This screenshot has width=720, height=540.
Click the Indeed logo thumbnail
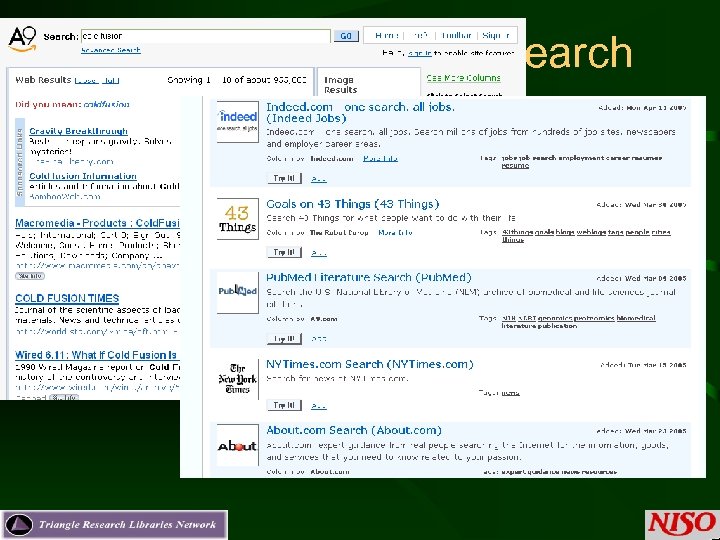pyautogui.click(x=237, y=122)
